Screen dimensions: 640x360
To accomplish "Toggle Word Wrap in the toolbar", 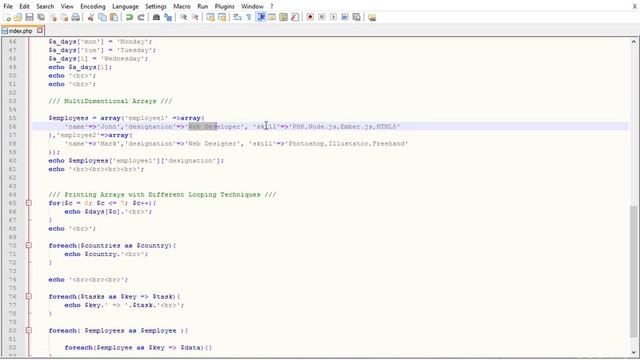I will coord(237,17).
